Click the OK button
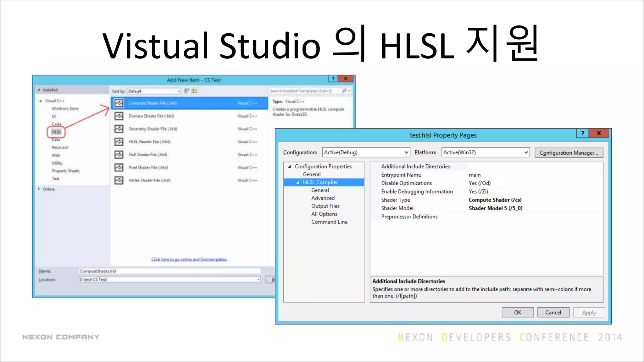The height and width of the screenshot is (362, 644). 518,312
